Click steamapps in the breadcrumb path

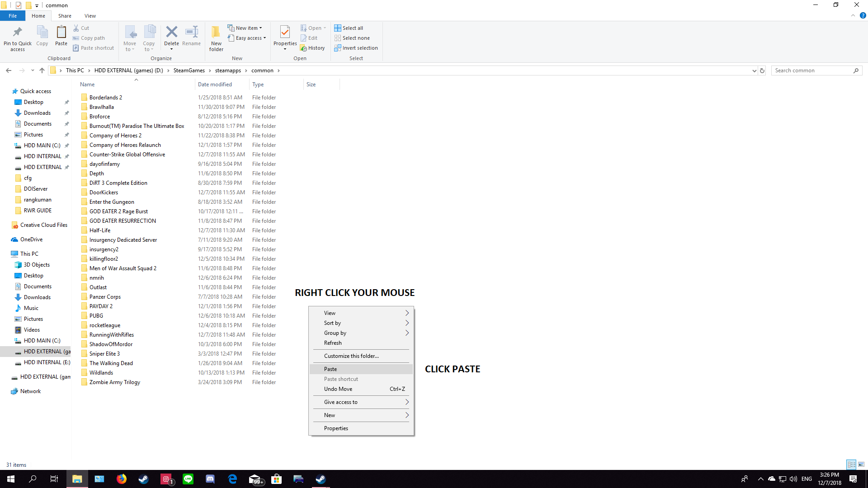[228, 70]
